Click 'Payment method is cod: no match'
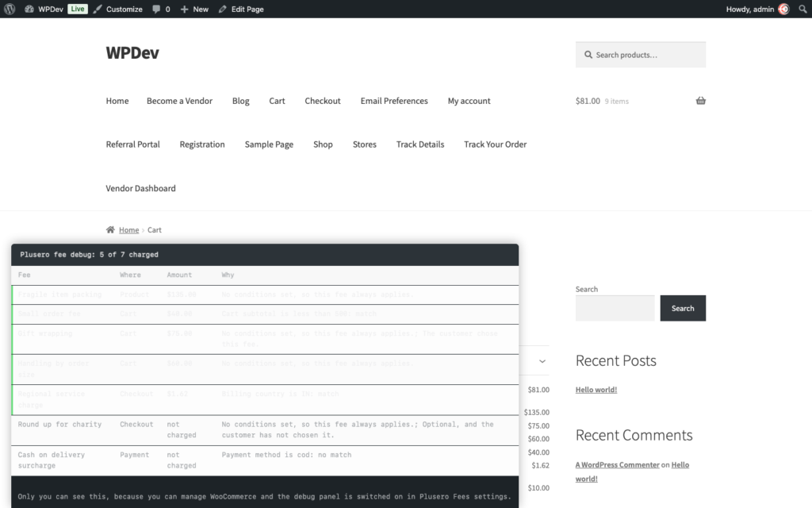Screen dimensions: 812x508 tap(286, 455)
